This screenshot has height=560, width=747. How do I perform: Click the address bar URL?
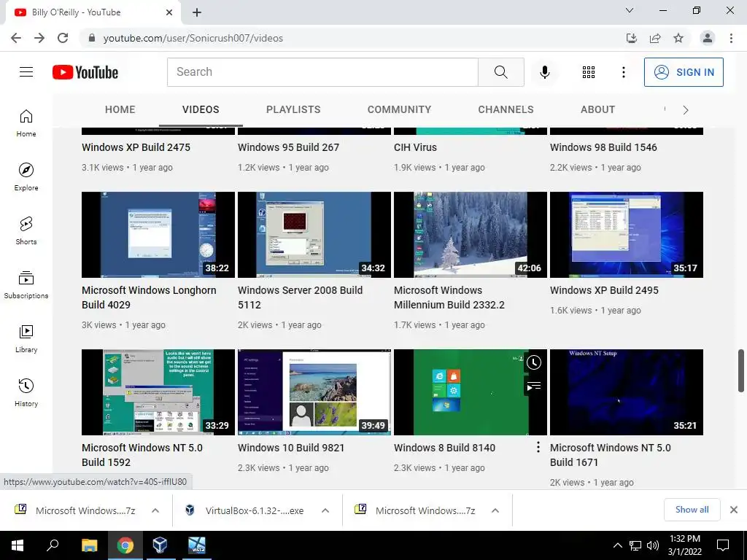pyautogui.click(x=193, y=38)
